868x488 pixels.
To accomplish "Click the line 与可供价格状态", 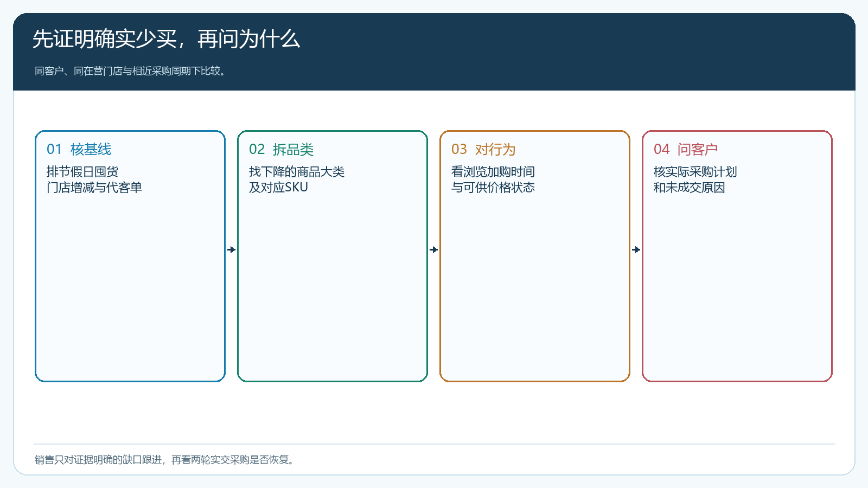I will pos(493,188).
